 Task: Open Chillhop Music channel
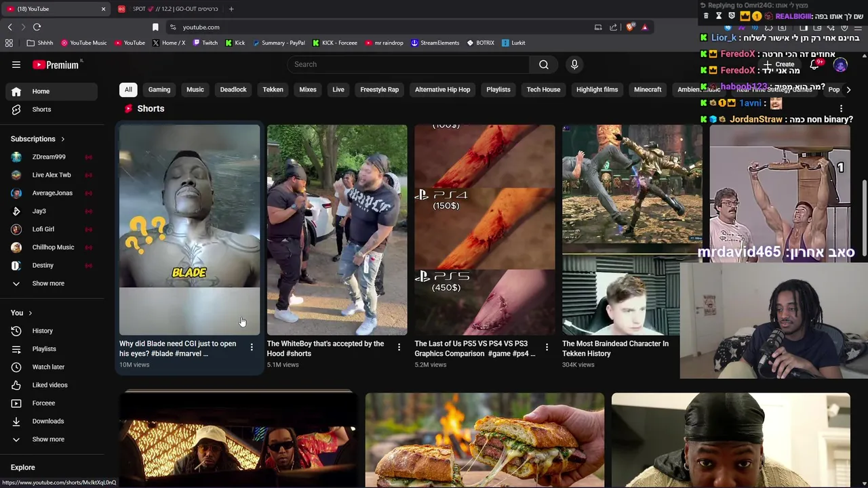[52, 247]
